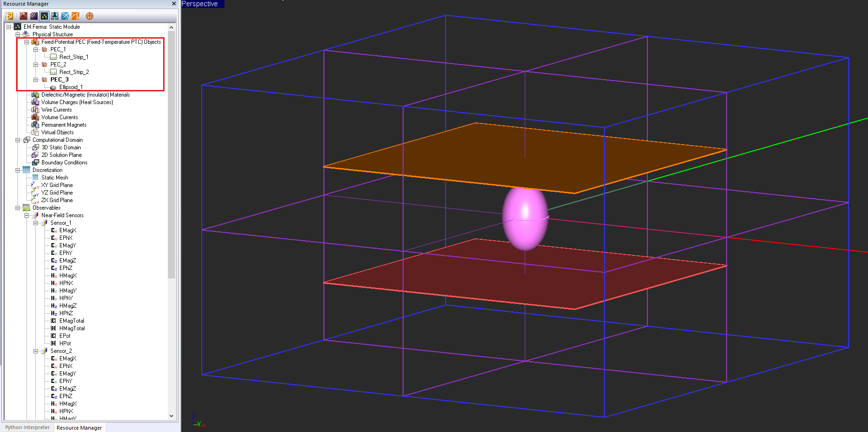The height and width of the screenshot is (432, 868).
Task: Click the tree scrollbar up arrow
Action: pos(171,27)
